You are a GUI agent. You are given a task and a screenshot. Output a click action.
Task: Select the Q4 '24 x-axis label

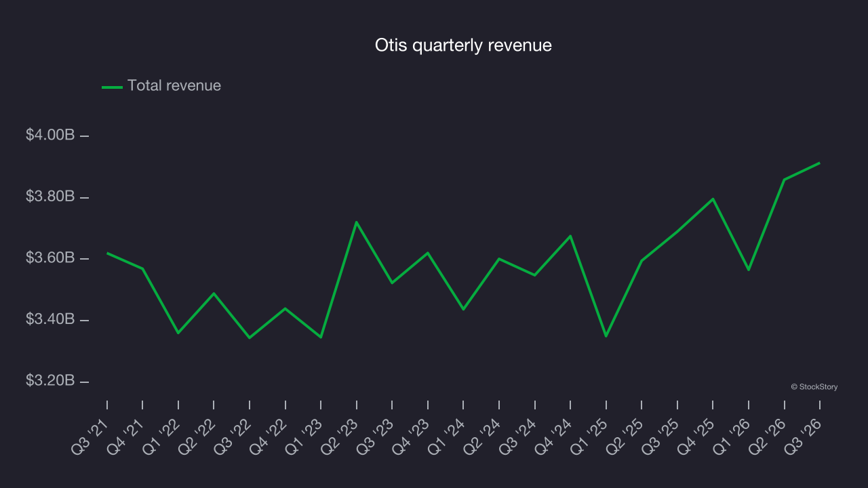[553, 436]
